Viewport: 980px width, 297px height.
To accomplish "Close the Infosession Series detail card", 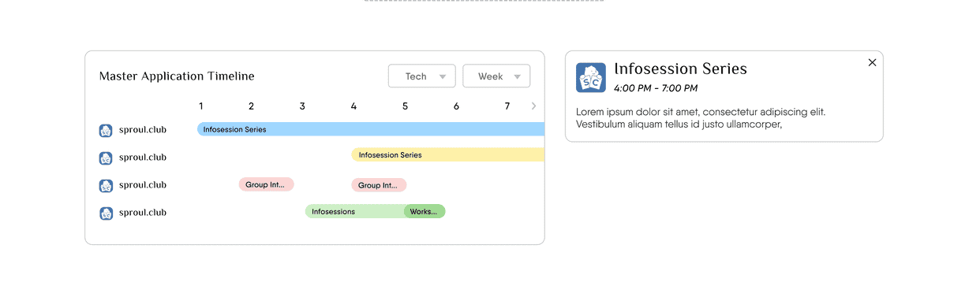I will (872, 62).
